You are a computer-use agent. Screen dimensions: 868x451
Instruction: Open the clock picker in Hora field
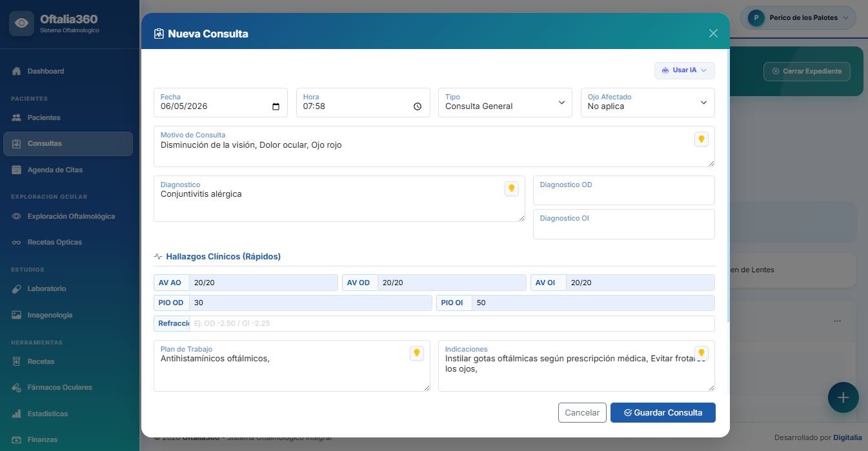(x=418, y=106)
